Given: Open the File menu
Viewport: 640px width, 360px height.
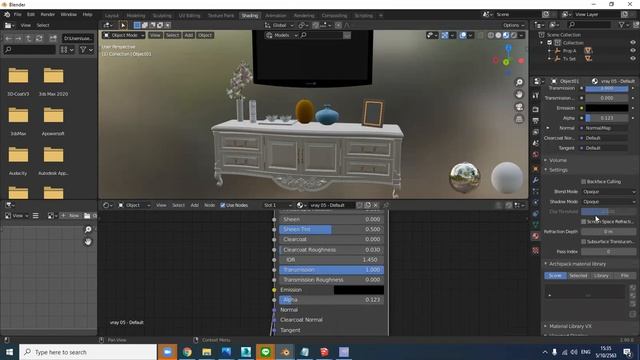Looking at the screenshot, I should point(18,14).
